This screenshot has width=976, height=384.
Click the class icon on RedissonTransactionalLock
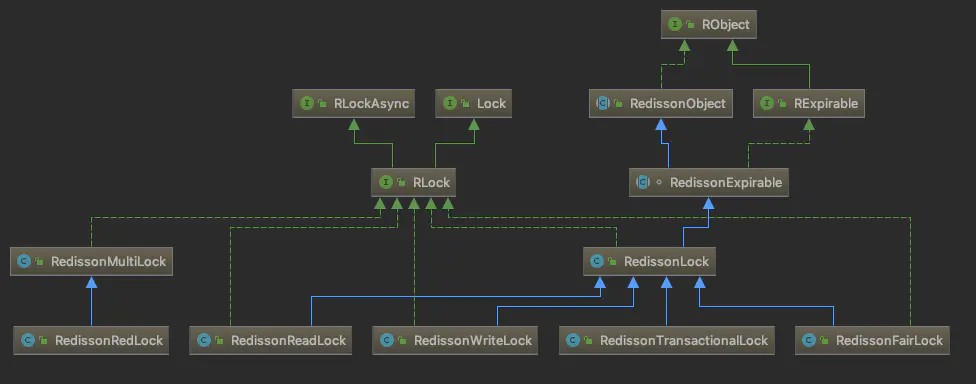573,340
